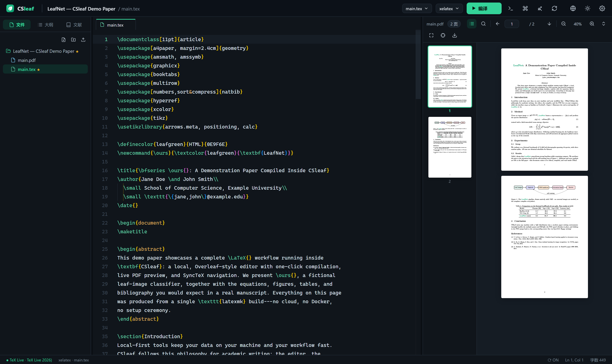Click the CSleaf leaf logo
The height and width of the screenshot is (364, 612).
(x=10, y=9)
